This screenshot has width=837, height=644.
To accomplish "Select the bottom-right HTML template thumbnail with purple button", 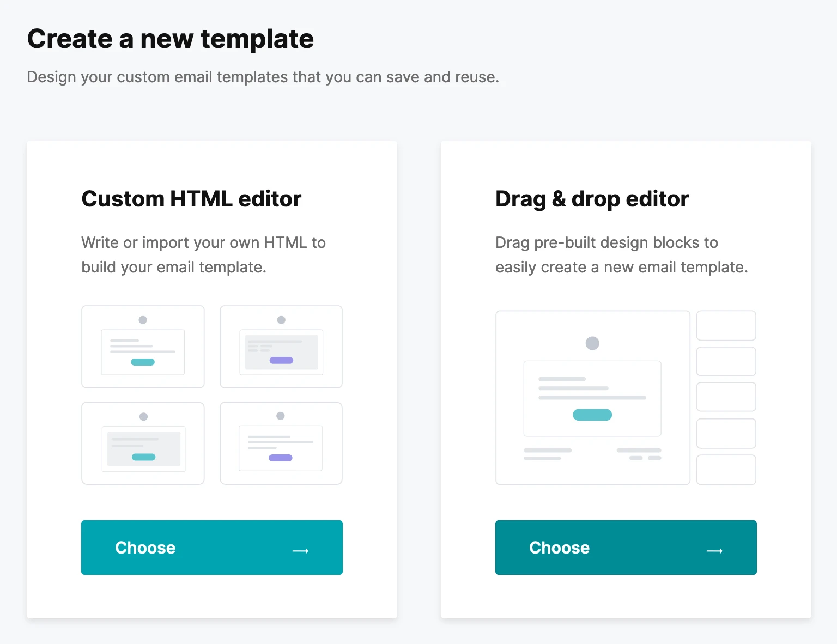I will click(x=281, y=443).
